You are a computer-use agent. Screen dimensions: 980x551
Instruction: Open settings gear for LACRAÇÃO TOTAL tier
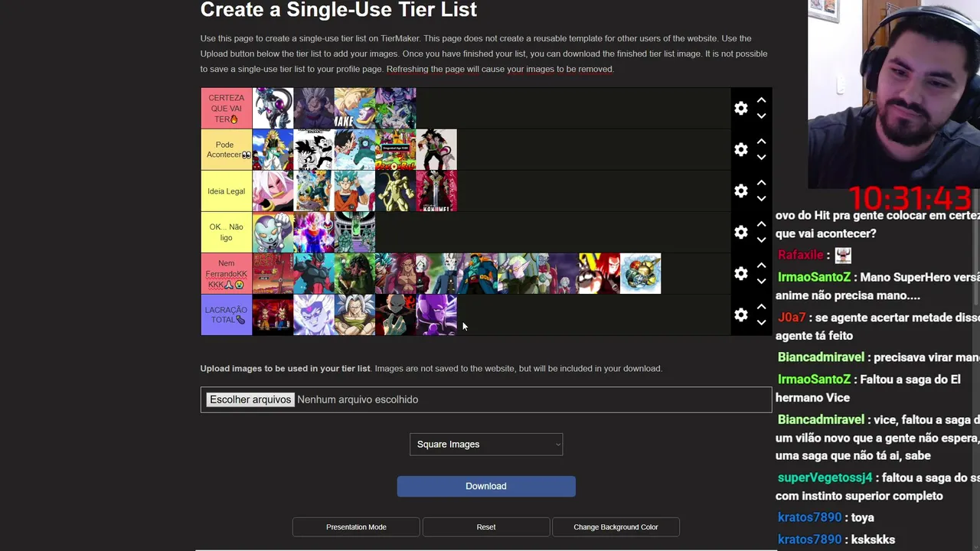click(740, 315)
